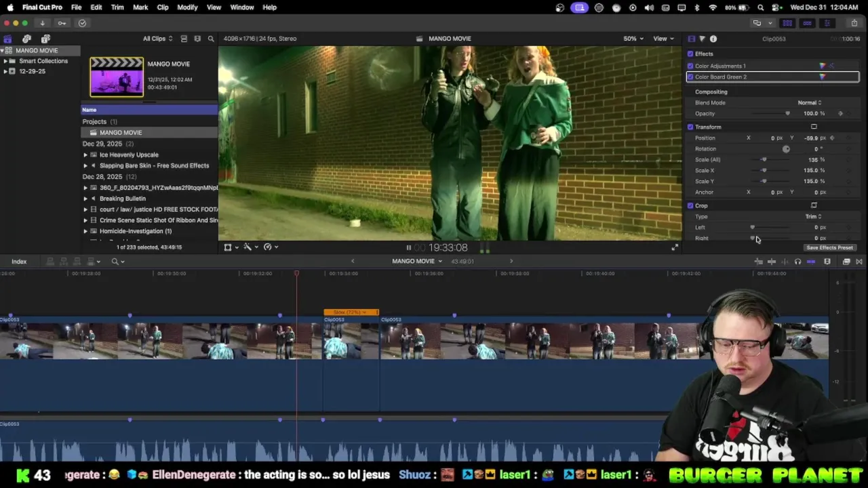Open browser clip grouping options icon
The image size is (868, 488).
(197, 39)
